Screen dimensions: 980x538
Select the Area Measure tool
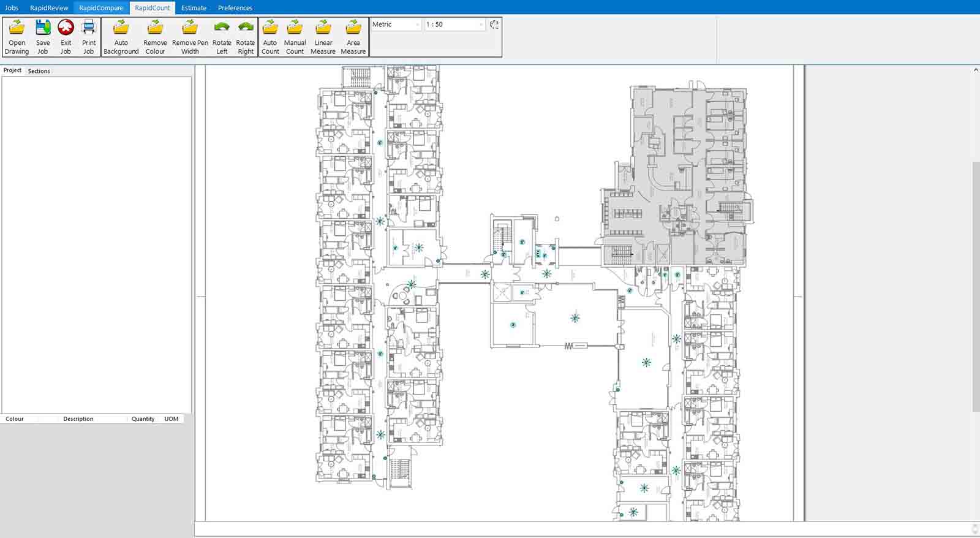pos(353,37)
